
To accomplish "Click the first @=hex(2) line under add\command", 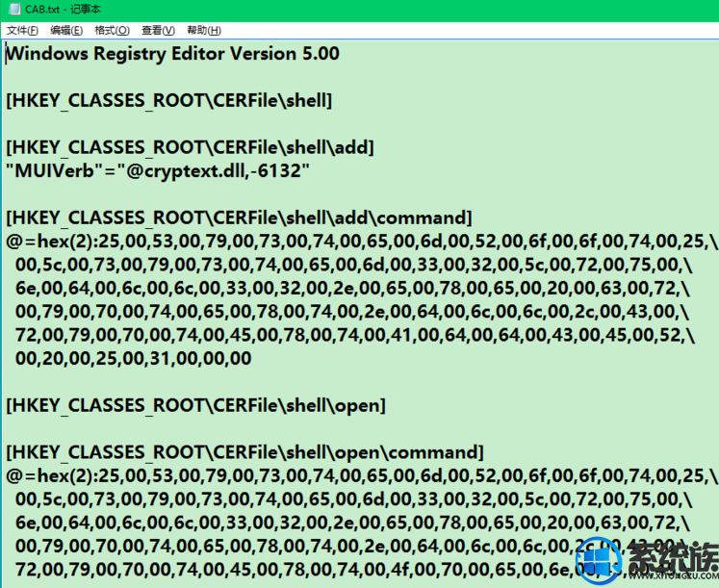I will click(x=362, y=241).
